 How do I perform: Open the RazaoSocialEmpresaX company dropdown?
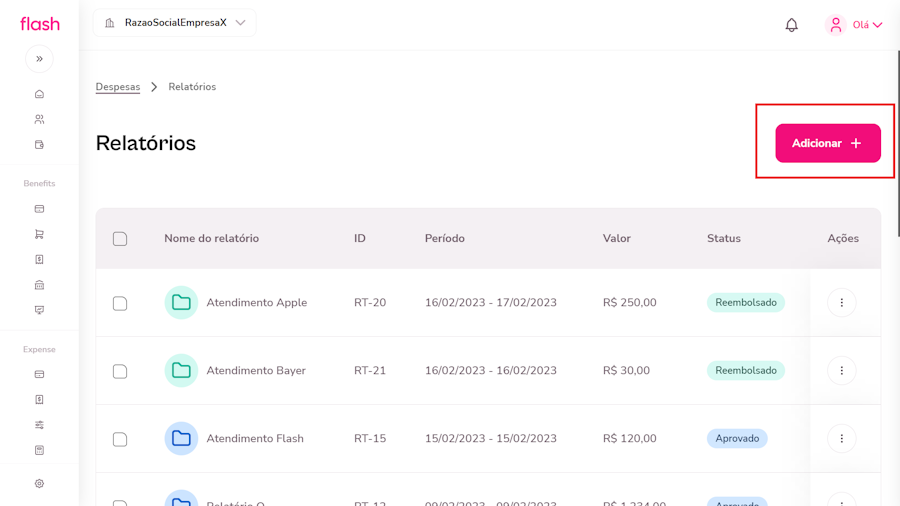[175, 23]
